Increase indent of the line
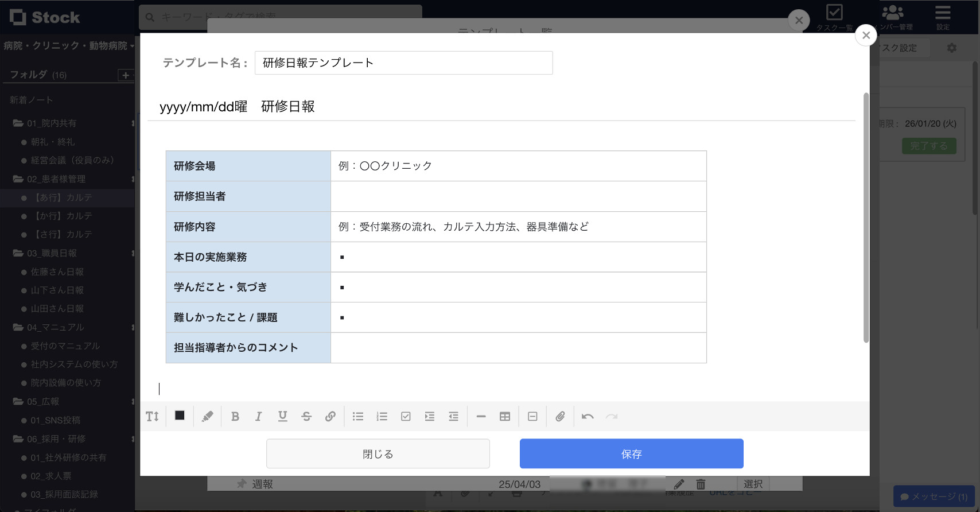980x512 pixels. 430,417
